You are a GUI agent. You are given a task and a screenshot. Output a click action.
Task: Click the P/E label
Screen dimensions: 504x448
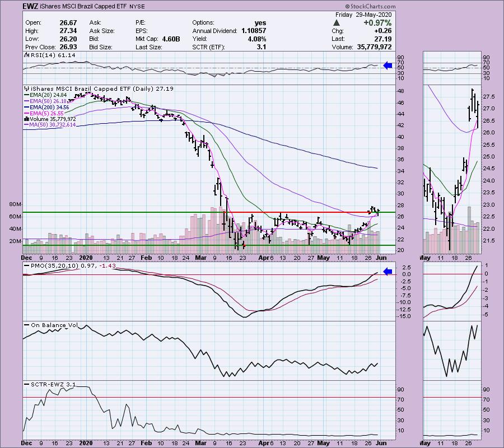click(141, 23)
